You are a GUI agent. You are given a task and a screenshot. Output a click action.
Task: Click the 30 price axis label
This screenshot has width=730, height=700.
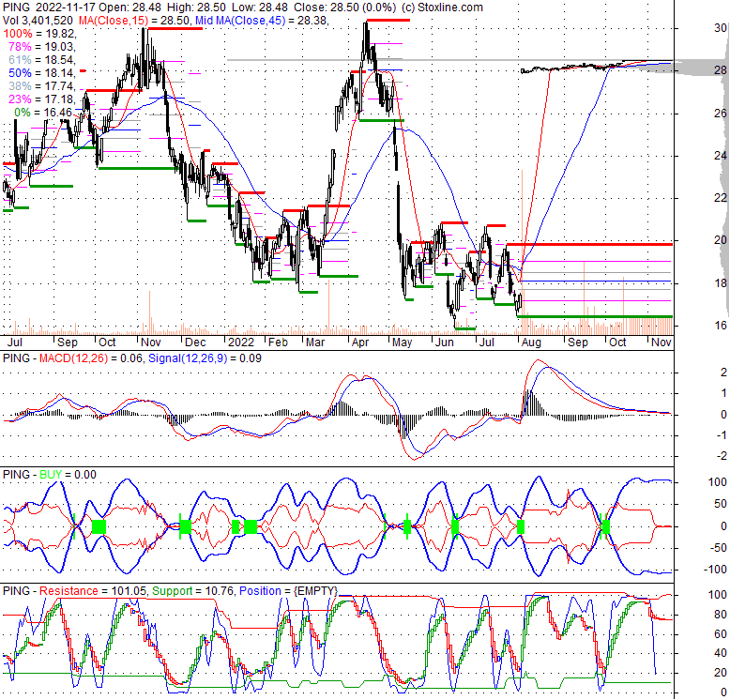coord(721,28)
